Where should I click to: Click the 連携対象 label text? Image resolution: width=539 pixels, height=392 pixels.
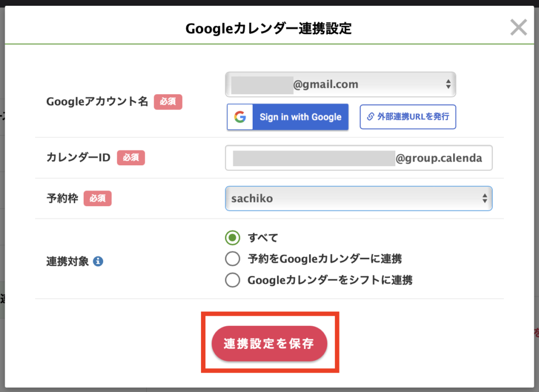pyautogui.click(x=68, y=261)
